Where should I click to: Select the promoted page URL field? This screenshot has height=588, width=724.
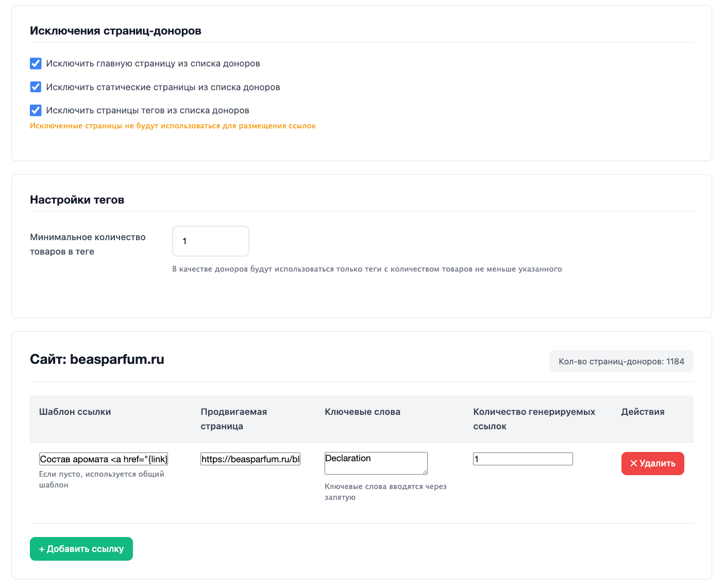coord(250,459)
